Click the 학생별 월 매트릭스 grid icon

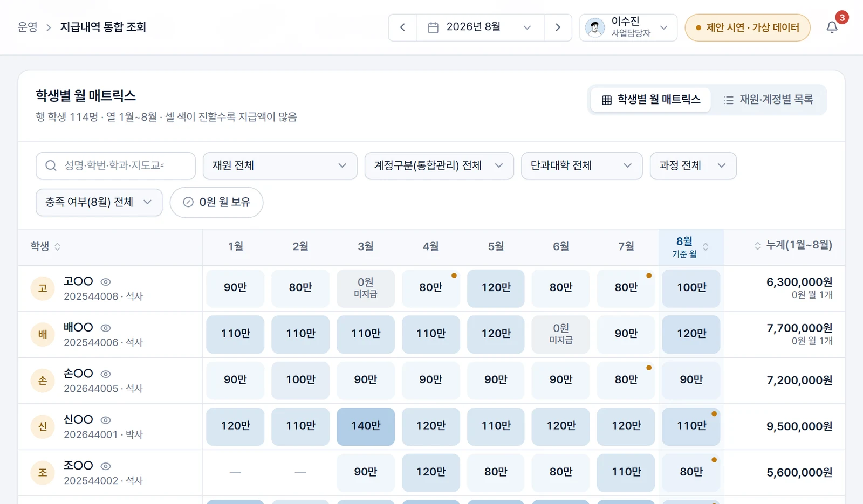(607, 100)
